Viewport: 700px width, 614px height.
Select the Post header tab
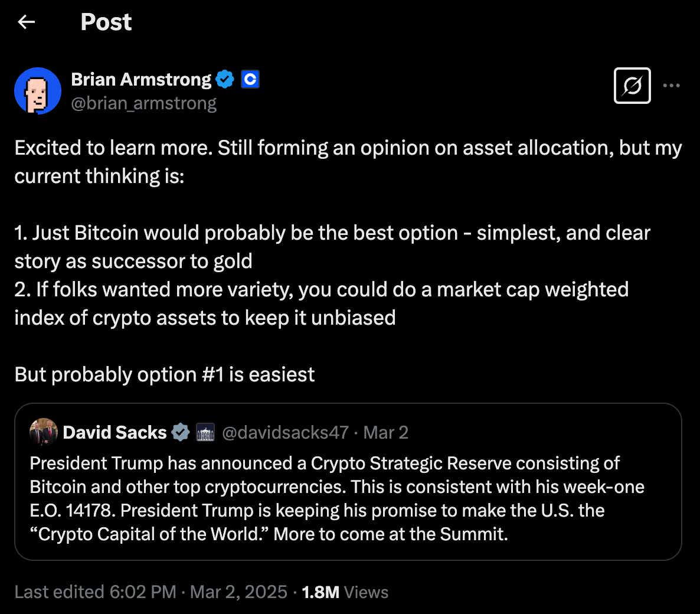coord(106,22)
